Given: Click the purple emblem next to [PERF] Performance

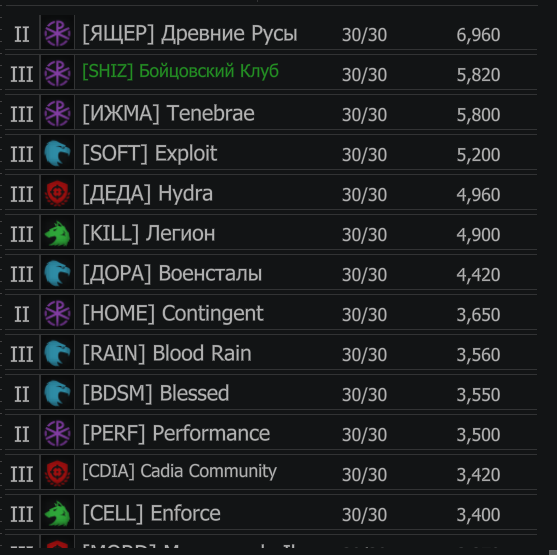Looking at the screenshot, I should [x=57, y=433].
